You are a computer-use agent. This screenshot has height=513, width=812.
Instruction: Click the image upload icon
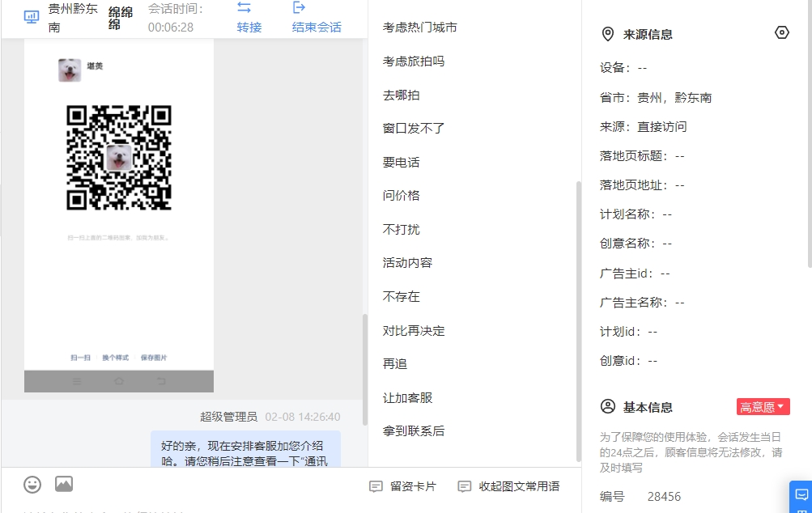64,484
